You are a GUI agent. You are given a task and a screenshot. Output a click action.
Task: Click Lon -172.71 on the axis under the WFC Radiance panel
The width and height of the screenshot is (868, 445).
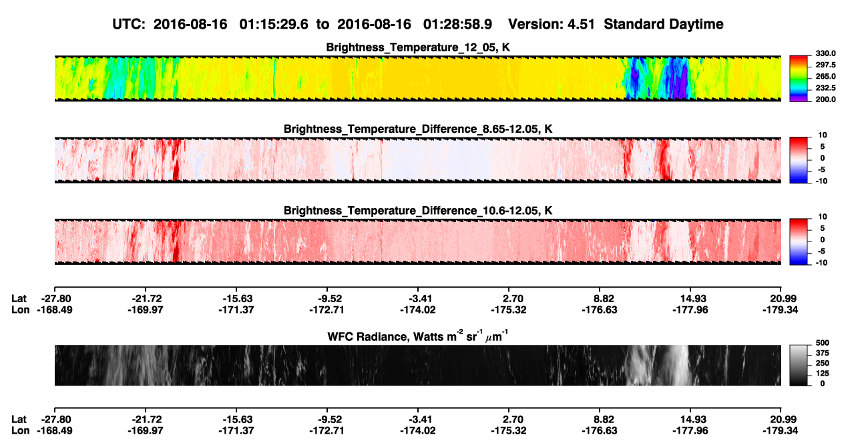pyautogui.click(x=327, y=430)
